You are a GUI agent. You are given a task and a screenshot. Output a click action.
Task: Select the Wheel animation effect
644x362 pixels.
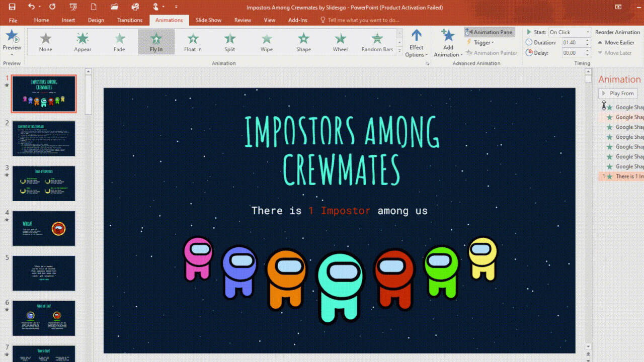(340, 42)
